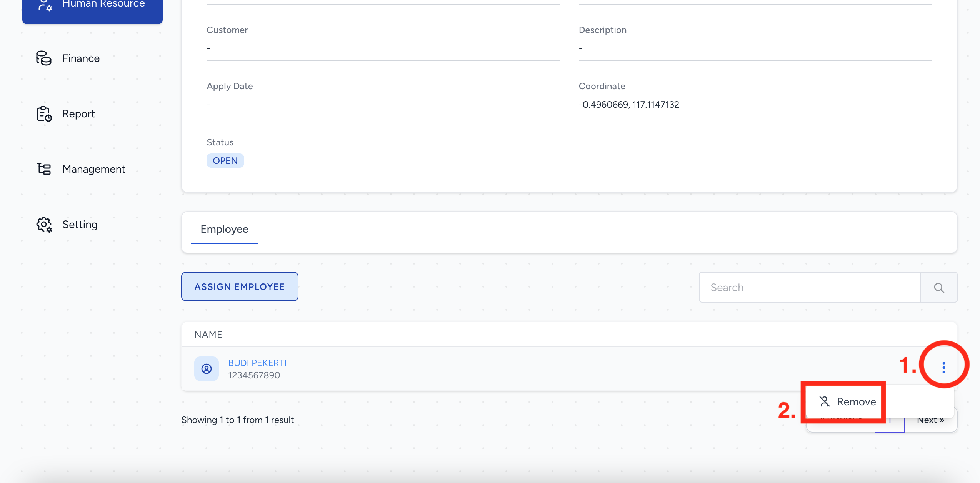Image resolution: width=980 pixels, height=483 pixels.
Task: Click the remove-user icon in popup
Action: tap(824, 401)
